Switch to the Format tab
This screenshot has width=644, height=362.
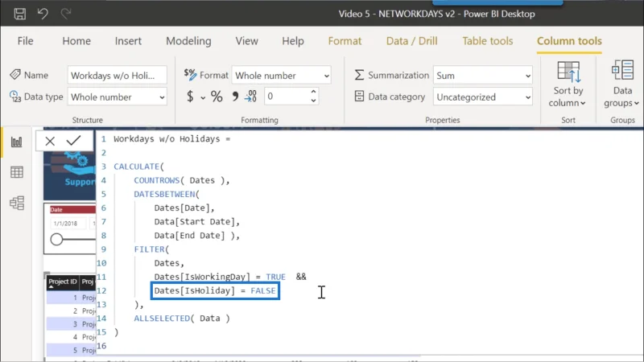345,41
